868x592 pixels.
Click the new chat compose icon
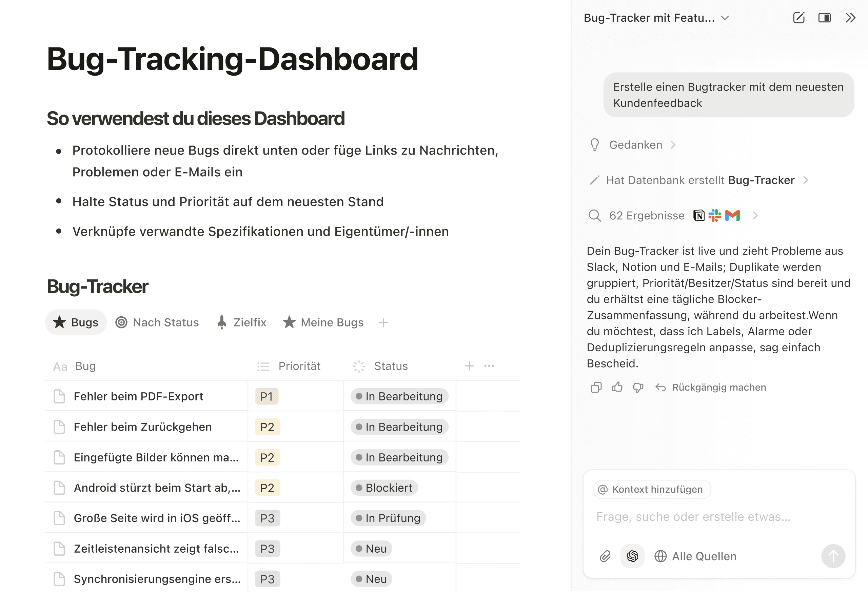coord(798,18)
